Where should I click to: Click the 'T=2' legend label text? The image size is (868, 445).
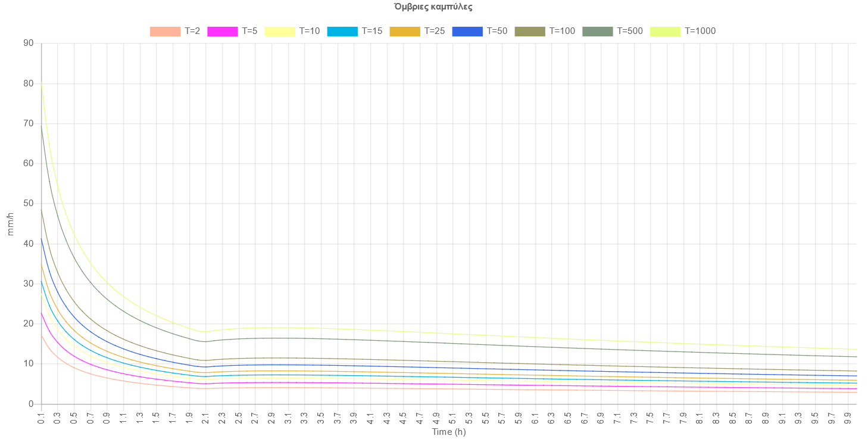click(192, 32)
